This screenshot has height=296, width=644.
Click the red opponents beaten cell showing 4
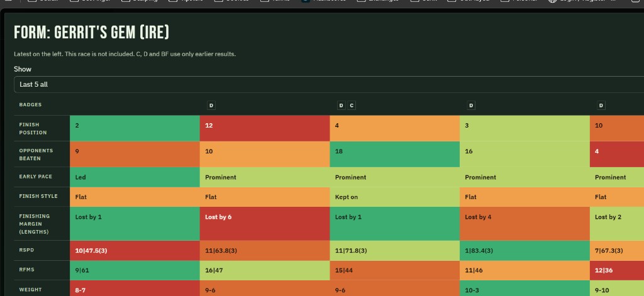click(x=617, y=154)
